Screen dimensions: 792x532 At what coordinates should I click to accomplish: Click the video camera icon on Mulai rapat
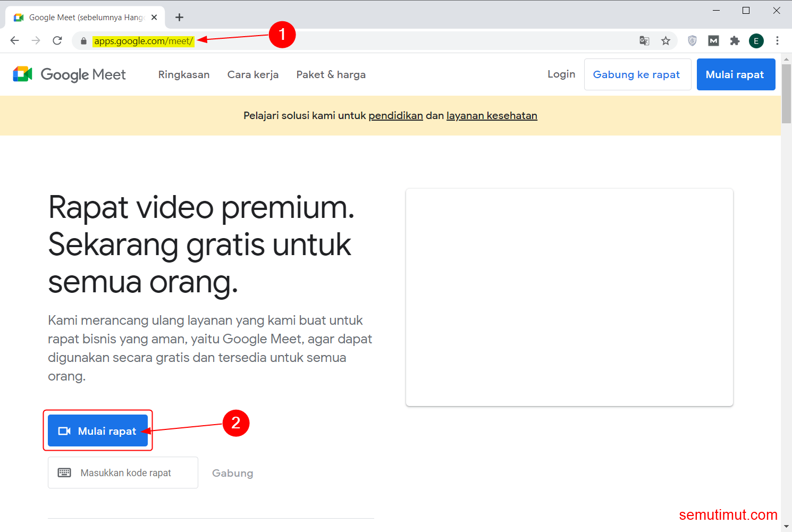(x=64, y=430)
